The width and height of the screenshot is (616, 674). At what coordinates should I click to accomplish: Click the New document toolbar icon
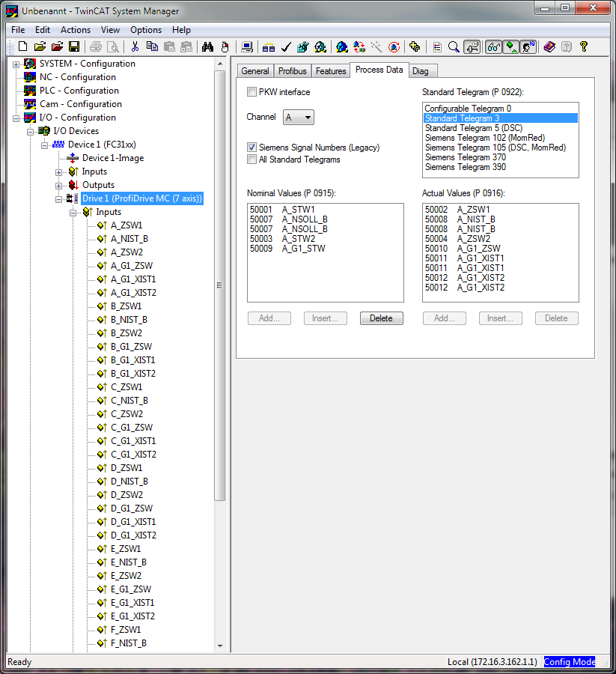point(22,46)
